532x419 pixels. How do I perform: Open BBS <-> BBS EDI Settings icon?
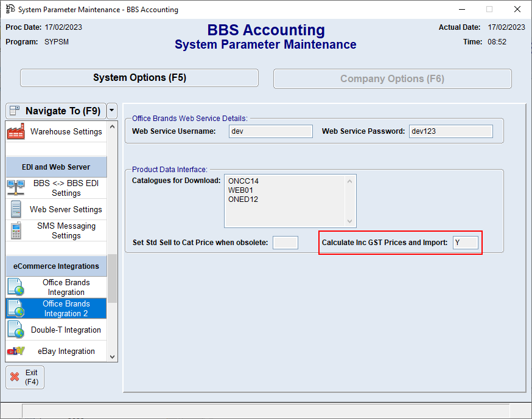(x=16, y=188)
